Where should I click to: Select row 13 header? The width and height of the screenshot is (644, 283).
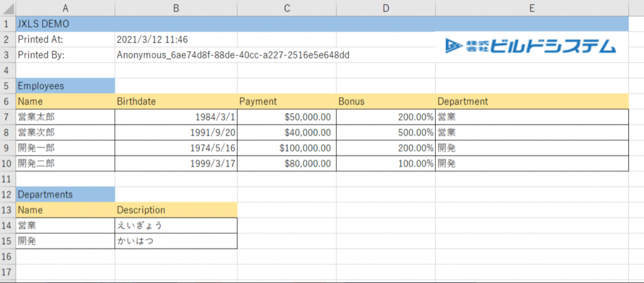(x=8, y=209)
